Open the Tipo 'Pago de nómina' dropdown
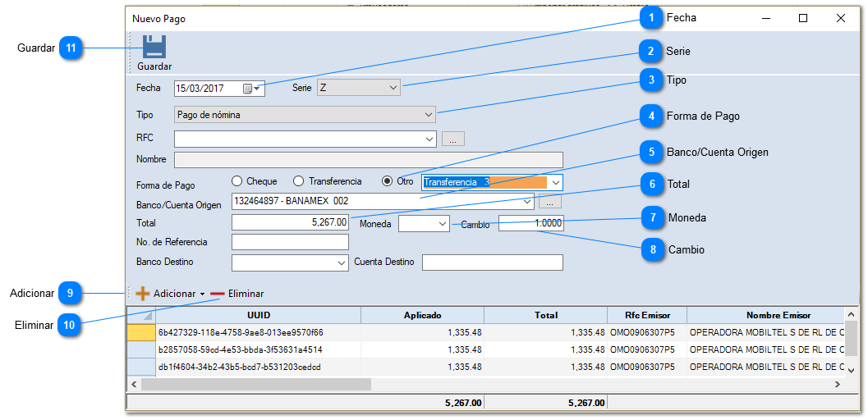This screenshot has width=868, height=420. [x=428, y=115]
